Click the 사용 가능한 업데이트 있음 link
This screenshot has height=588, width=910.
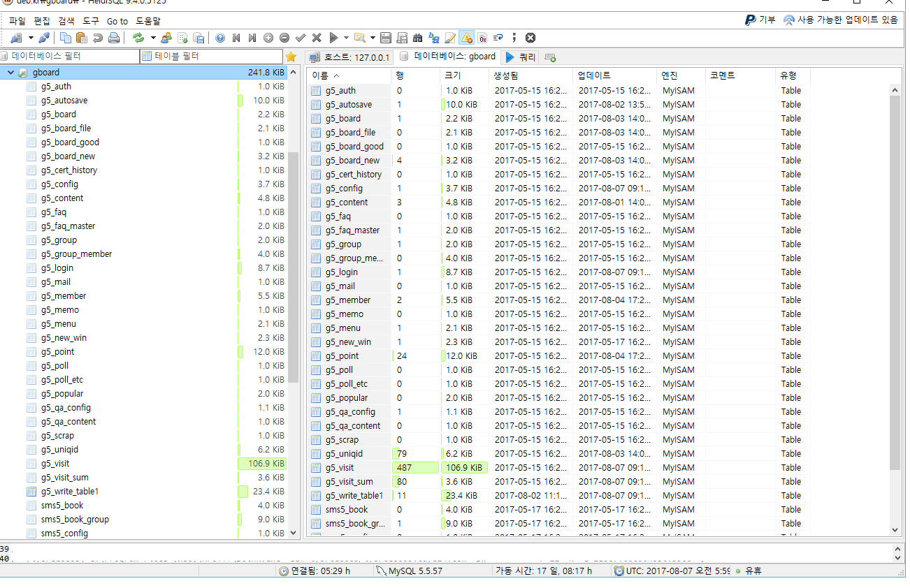pyautogui.click(x=847, y=20)
